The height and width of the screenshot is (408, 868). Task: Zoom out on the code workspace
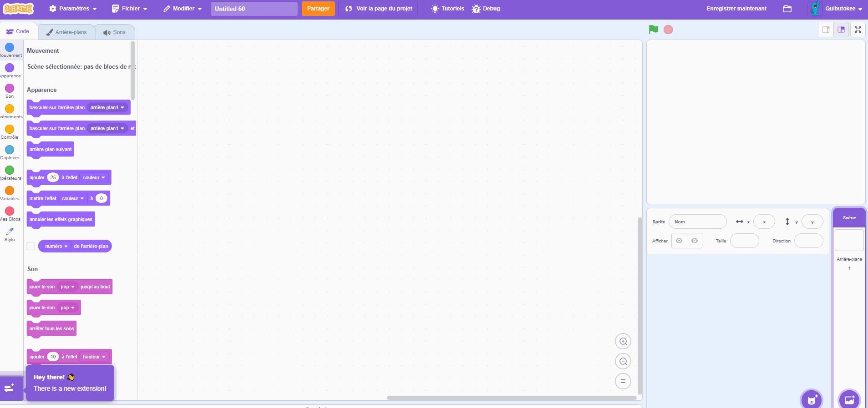[x=623, y=361]
